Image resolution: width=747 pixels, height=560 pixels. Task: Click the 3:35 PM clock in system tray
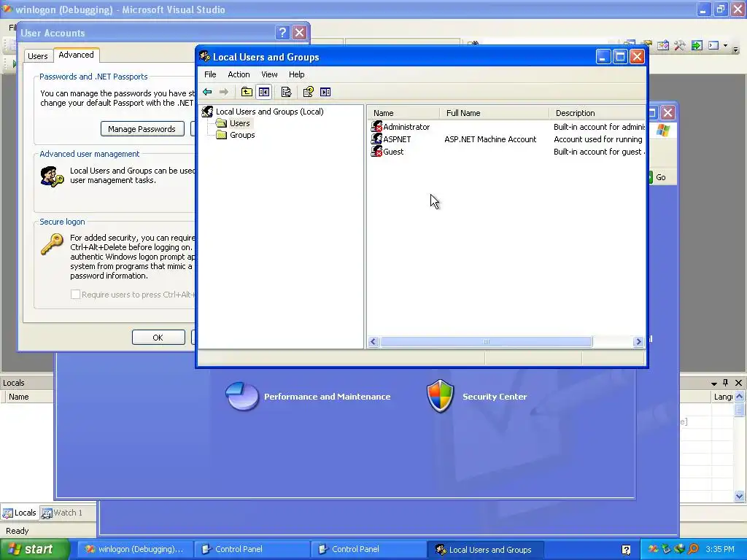(720, 549)
